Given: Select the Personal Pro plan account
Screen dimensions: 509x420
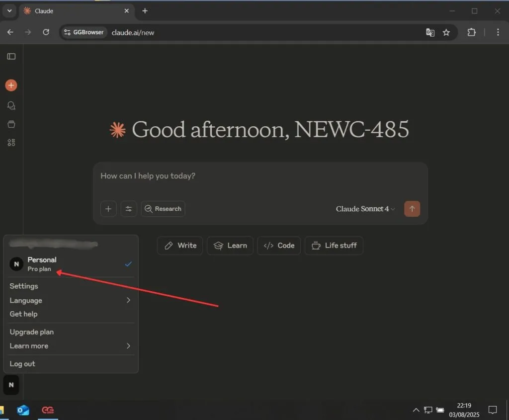Looking at the screenshot, I should [x=71, y=264].
